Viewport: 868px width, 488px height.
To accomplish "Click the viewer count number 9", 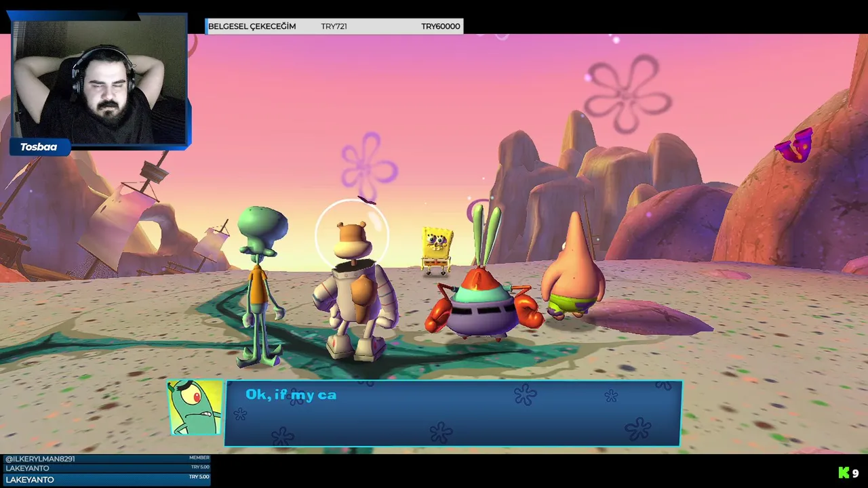I will click(856, 474).
